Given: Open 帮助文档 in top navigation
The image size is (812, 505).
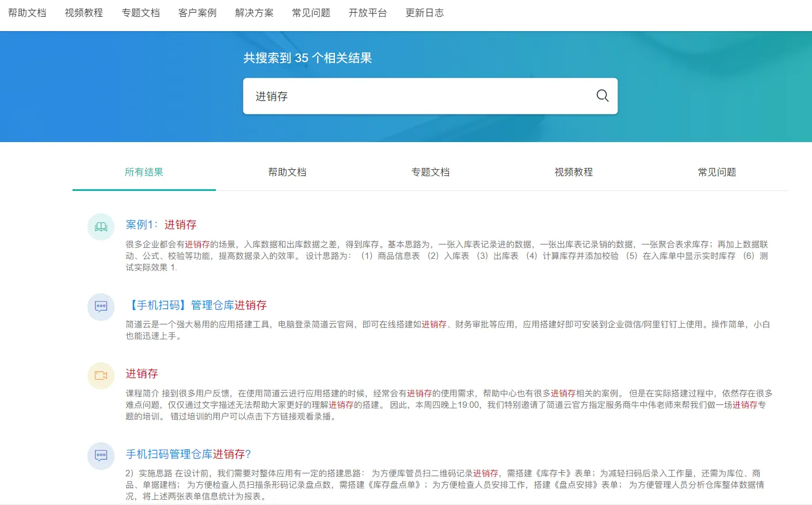Looking at the screenshot, I should 27,13.
